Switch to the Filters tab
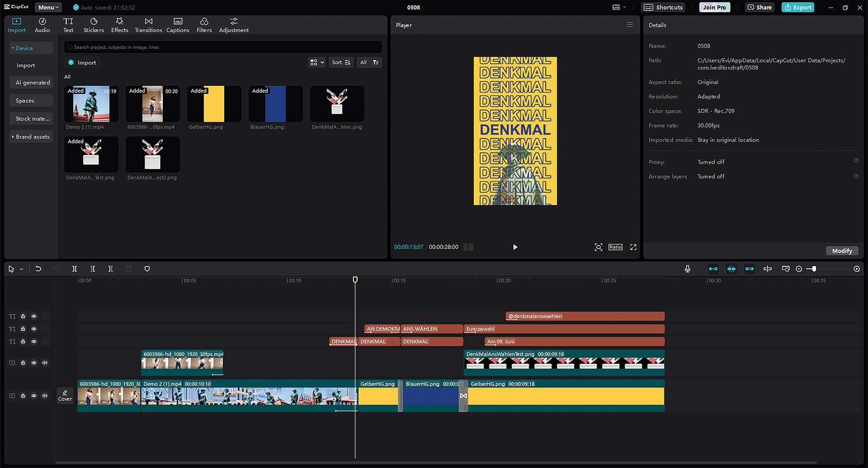The width and height of the screenshot is (868, 468). [x=204, y=25]
